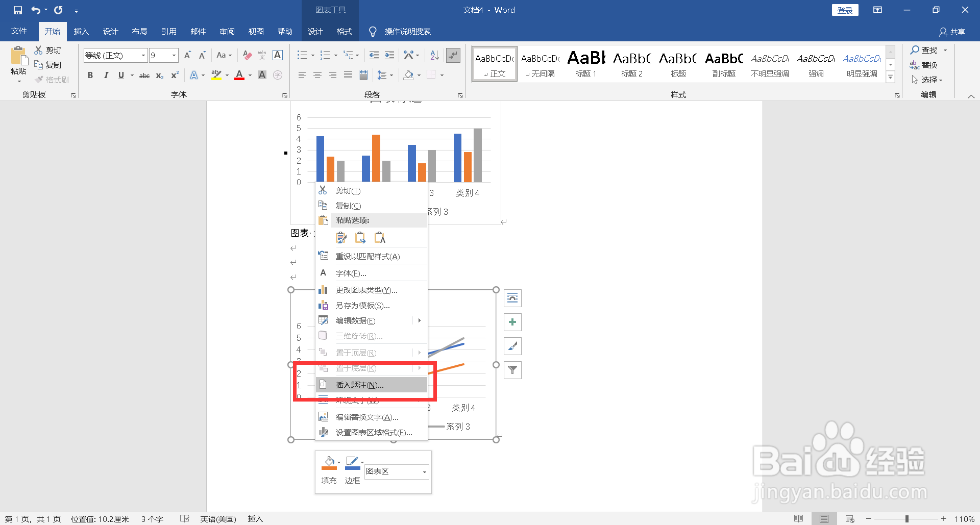
Task: Toggle character shading button
Action: click(x=262, y=75)
